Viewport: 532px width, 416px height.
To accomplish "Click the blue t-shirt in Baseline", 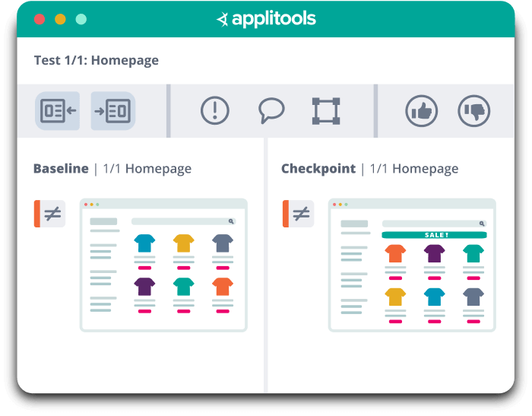I will (144, 243).
